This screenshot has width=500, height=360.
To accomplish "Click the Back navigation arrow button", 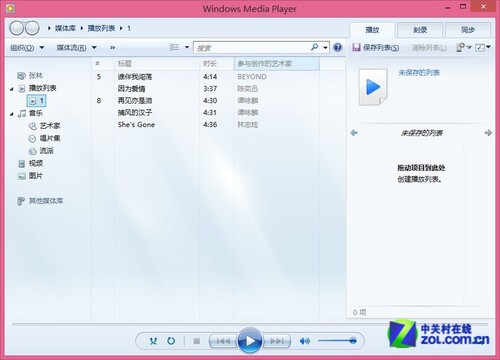I will click(16, 28).
